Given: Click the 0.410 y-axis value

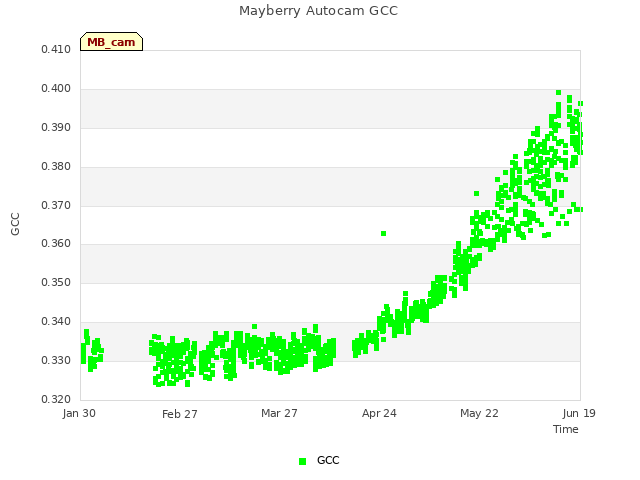Looking at the screenshot, I should [56, 50].
